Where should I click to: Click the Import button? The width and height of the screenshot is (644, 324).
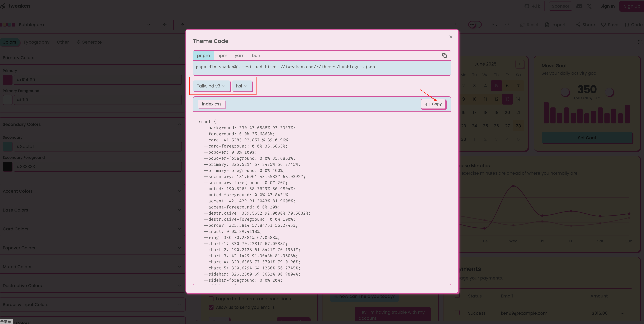(x=555, y=25)
